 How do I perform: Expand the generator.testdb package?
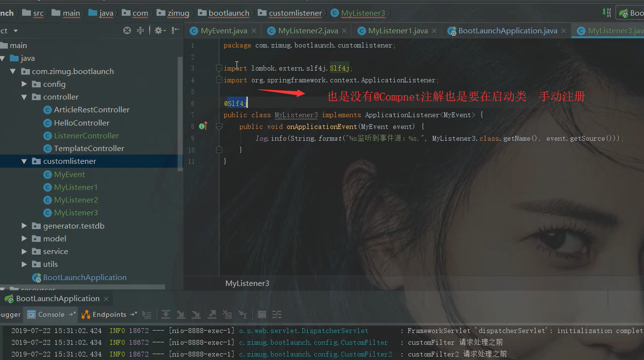point(24,226)
